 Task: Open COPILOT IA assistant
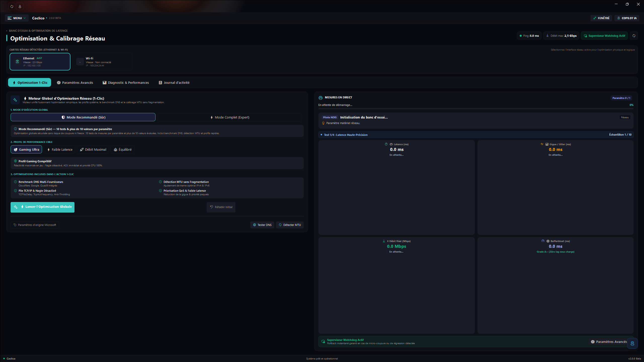pyautogui.click(x=627, y=18)
